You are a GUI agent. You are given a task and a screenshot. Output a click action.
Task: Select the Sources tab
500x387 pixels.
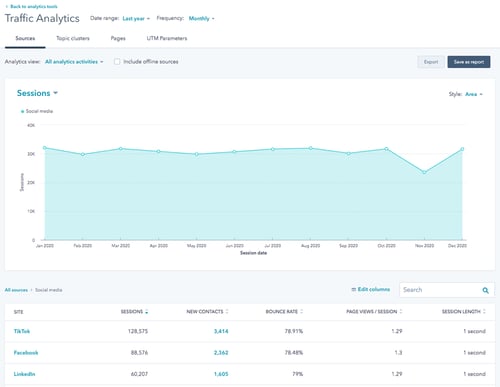(x=25, y=38)
